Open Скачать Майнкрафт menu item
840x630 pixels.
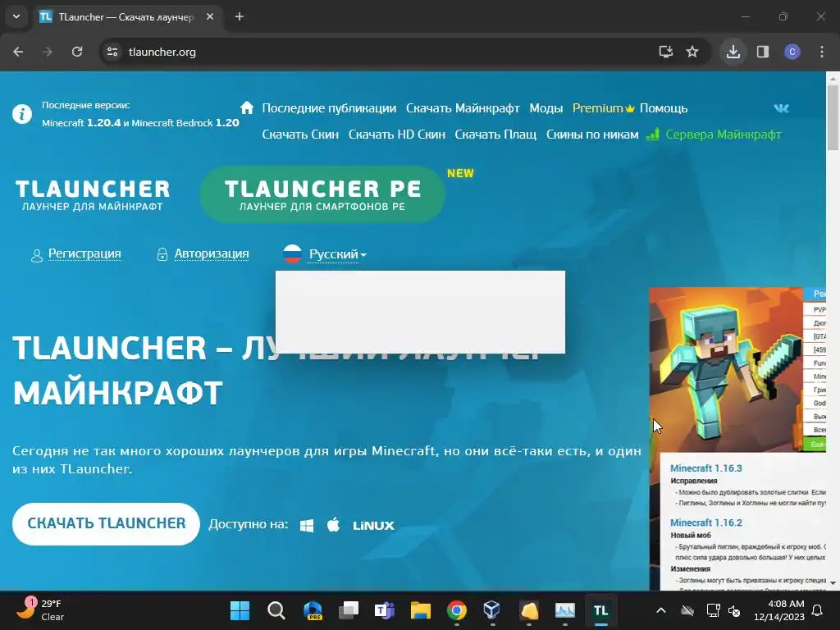point(463,108)
